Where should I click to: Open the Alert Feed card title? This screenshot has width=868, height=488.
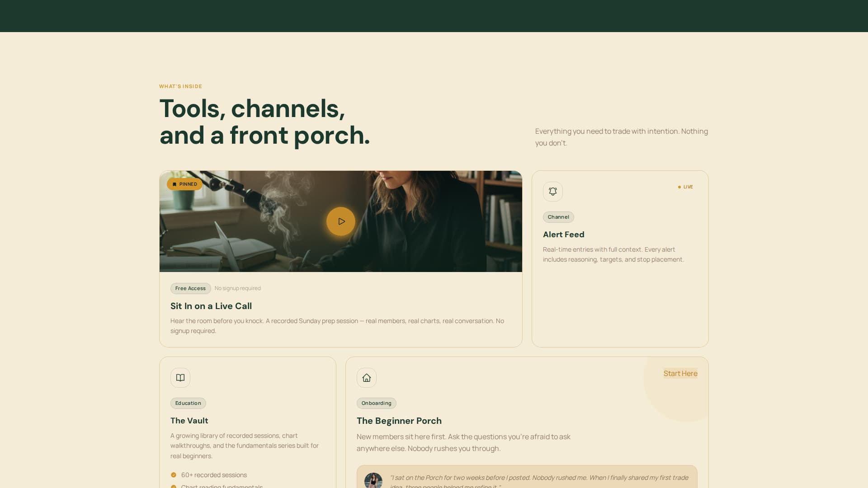[x=563, y=235]
